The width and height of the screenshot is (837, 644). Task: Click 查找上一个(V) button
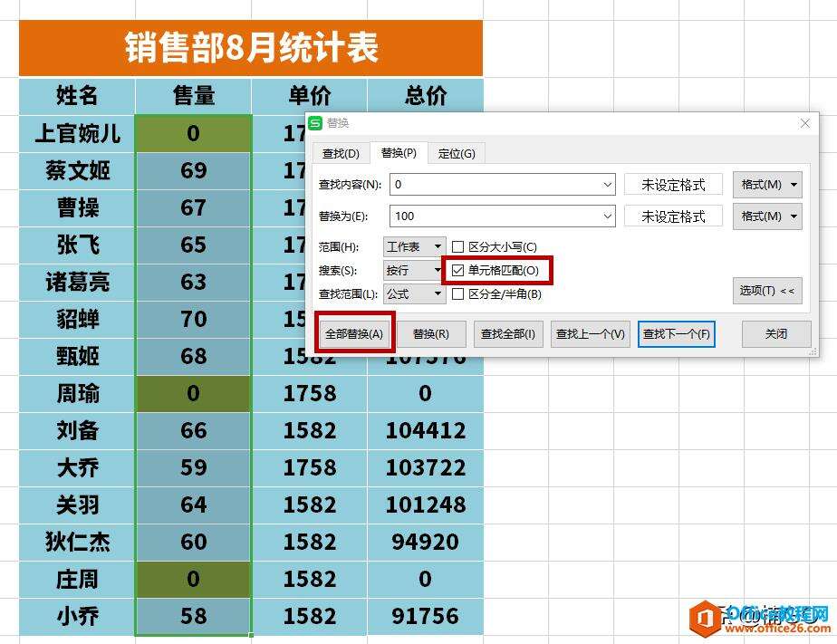pyautogui.click(x=591, y=334)
